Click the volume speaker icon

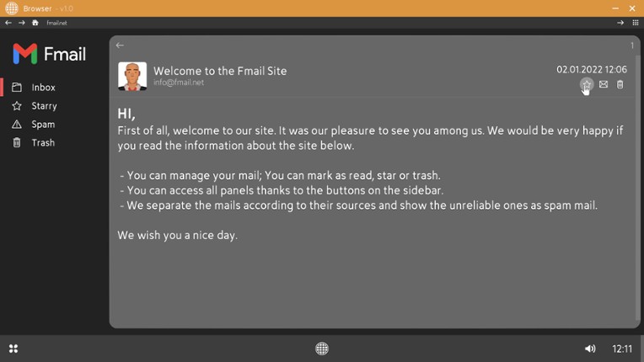pos(590,349)
